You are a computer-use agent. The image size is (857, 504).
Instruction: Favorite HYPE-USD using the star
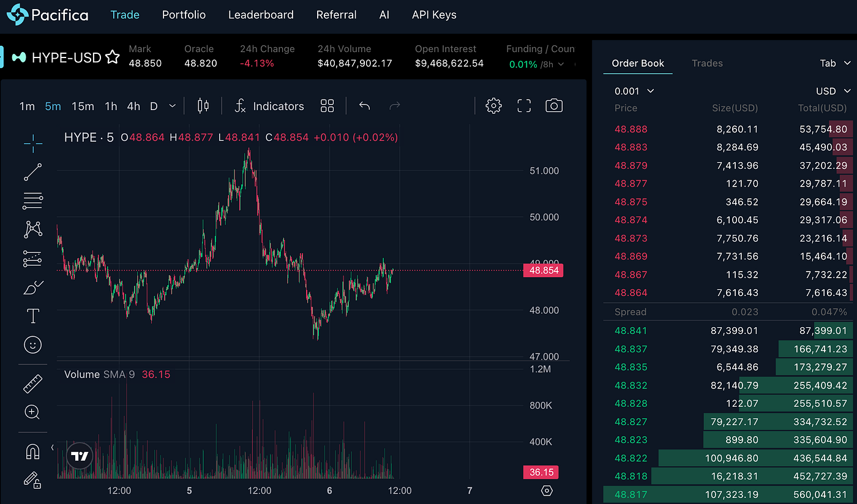(113, 57)
